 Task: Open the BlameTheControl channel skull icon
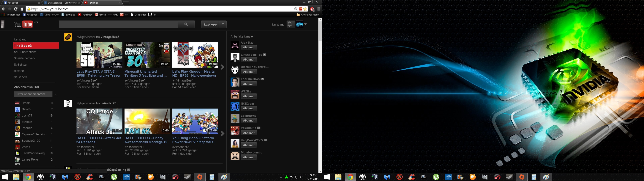pyautogui.click(x=235, y=70)
